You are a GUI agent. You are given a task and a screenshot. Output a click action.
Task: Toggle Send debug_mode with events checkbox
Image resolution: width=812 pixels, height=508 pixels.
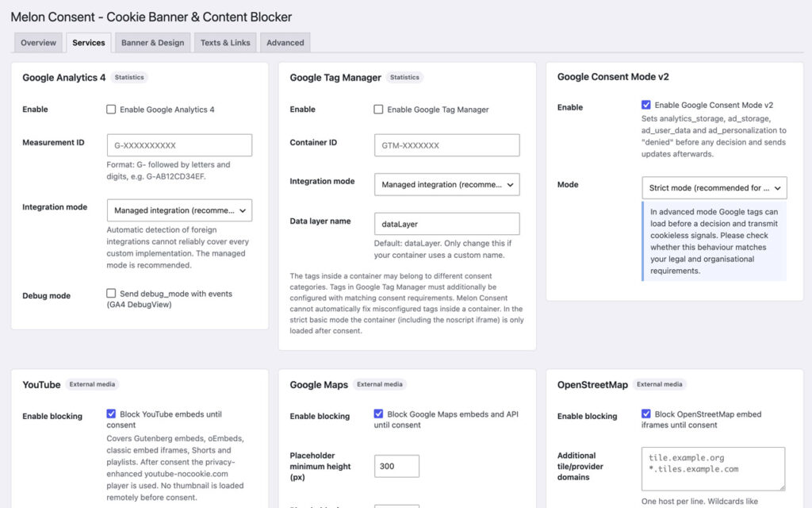[x=111, y=294]
